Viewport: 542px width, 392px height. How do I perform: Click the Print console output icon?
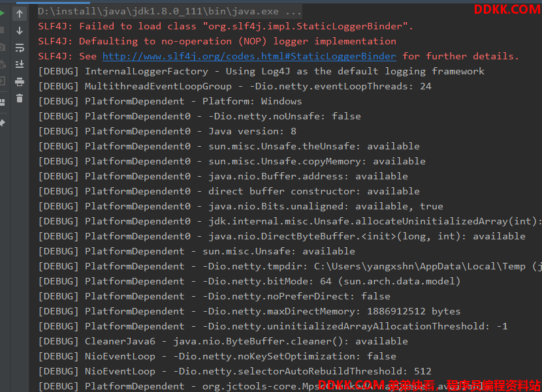coord(20,82)
